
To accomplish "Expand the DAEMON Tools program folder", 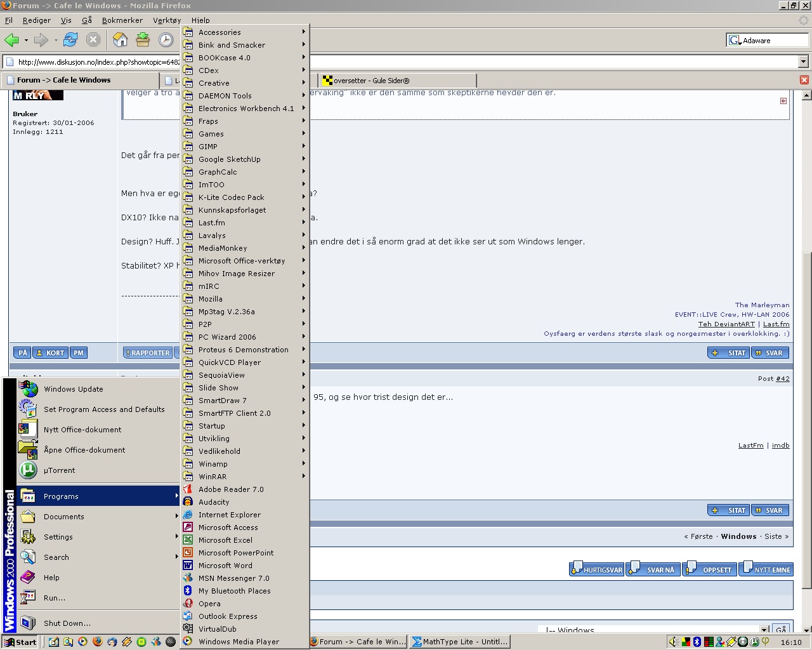I will click(x=245, y=96).
